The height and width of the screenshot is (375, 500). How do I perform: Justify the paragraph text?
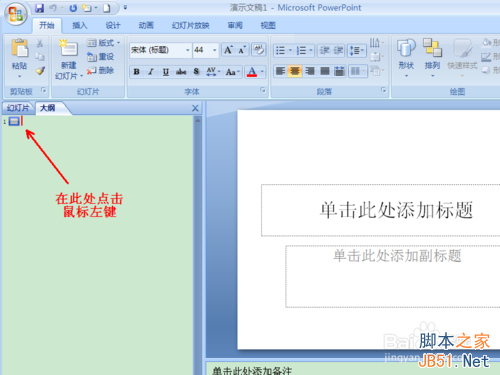(x=325, y=71)
